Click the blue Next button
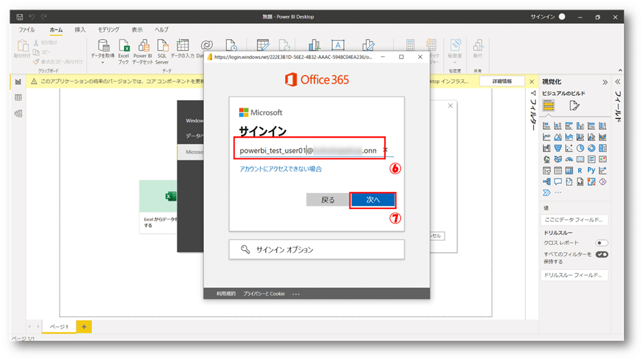 click(x=373, y=200)
